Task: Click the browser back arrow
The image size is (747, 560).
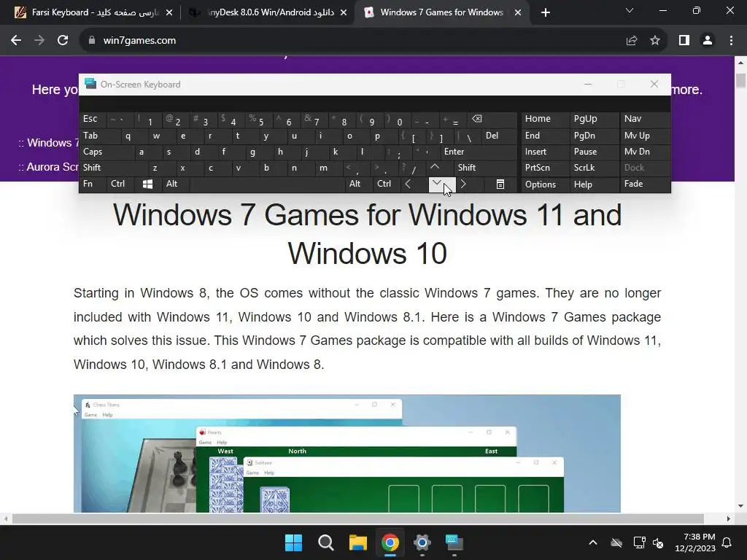Action: [16, 41]
